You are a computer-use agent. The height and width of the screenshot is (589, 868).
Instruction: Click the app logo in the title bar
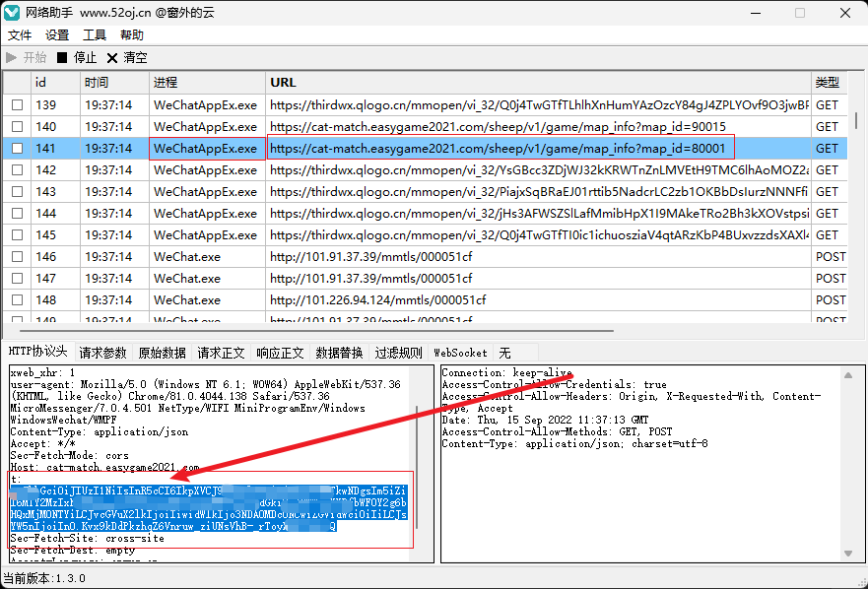pyautogui.click(x=12, y=13)
